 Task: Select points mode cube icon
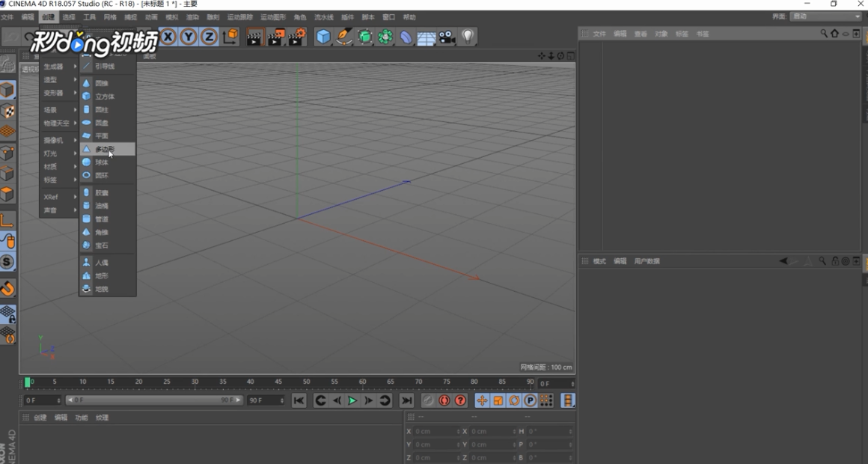[7, 153]
